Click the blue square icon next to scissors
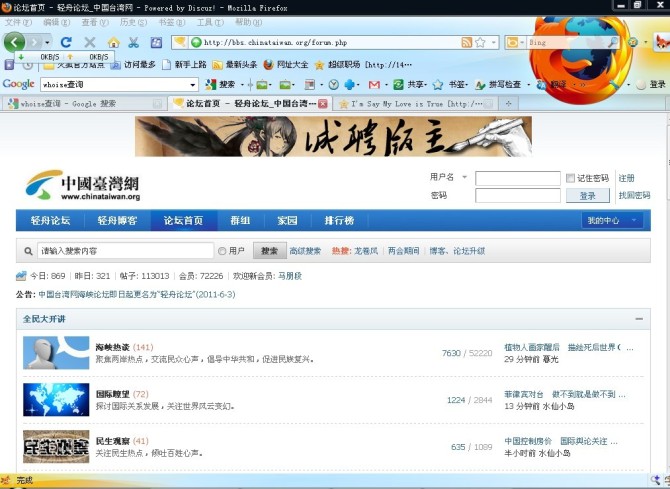Screen dimensions: 670x489 [156, 42]
